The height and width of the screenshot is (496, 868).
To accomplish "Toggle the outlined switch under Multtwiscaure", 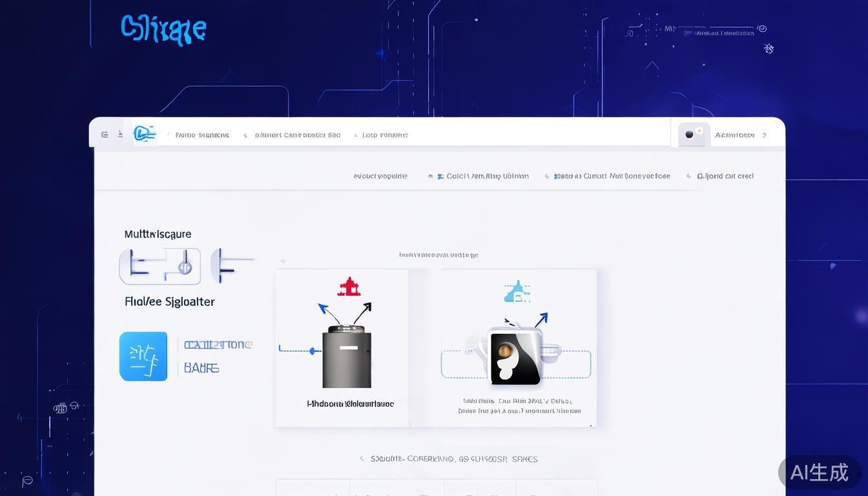I will [x=160, y=266].
